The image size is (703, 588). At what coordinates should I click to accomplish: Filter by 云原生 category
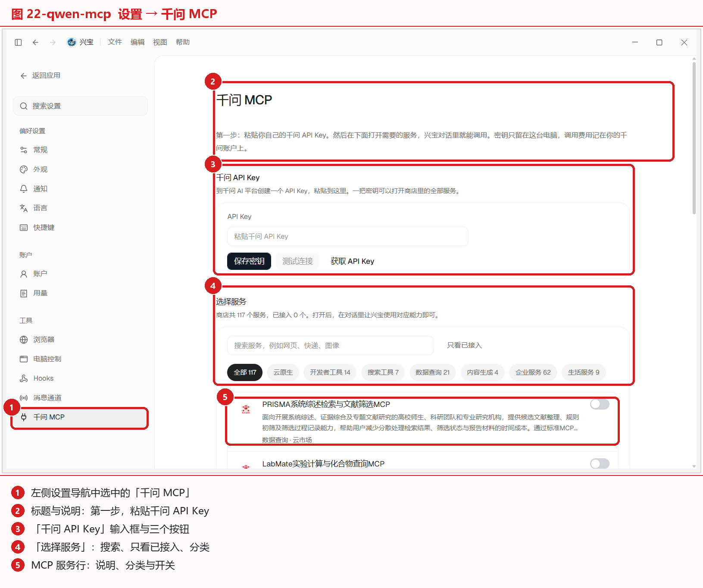pyautogui.click(x=283, y=372)
